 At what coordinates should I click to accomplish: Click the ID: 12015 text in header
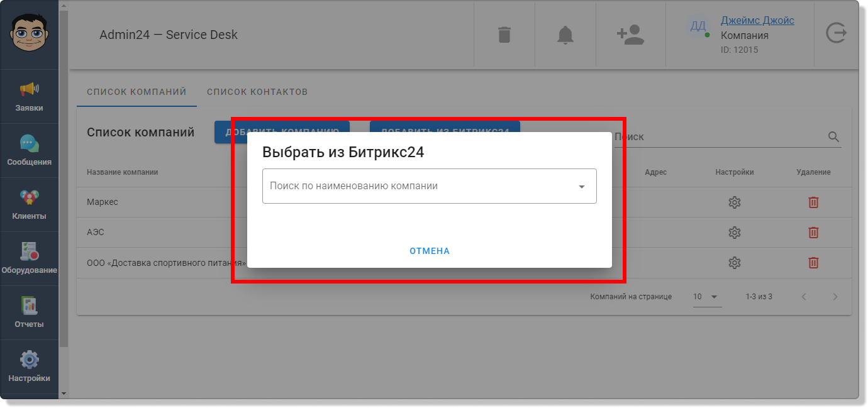click(739, 50)
